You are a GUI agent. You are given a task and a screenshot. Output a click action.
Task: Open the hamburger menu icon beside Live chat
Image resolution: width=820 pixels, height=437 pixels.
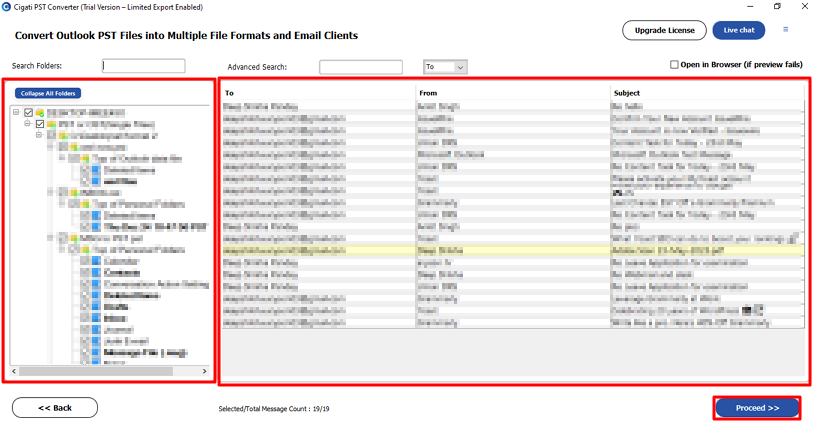point(785,30)
